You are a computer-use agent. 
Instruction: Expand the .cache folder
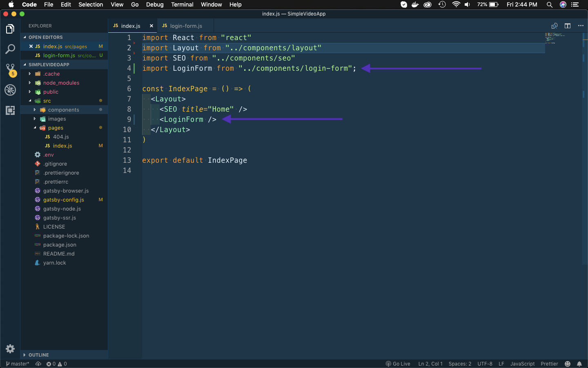pos(64,74)
